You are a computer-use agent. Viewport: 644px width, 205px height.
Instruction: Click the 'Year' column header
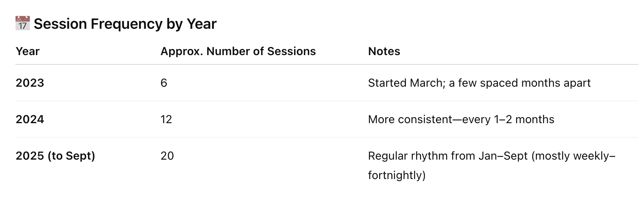(x=28, y=51)
